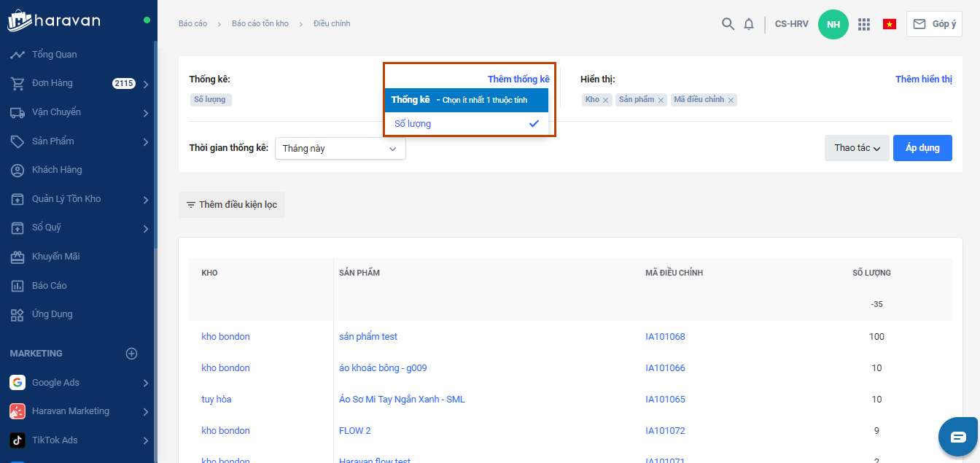980x463 pixels.
Task: Open the notifications bell
Action: (x=749, y=24)
